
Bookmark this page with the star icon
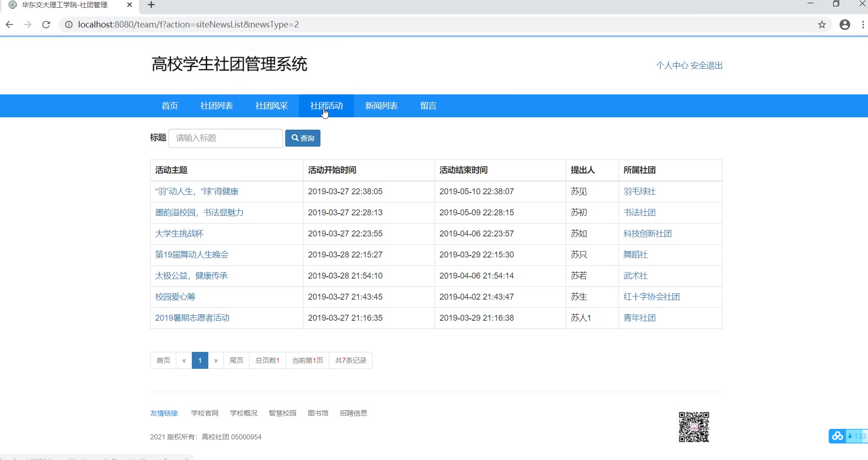point(822,25)
